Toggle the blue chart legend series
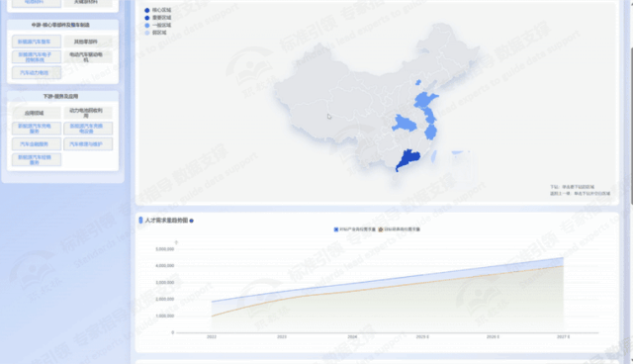Image resolution: width=633 pixels, height=364 pixels. (x=354, y=229)
